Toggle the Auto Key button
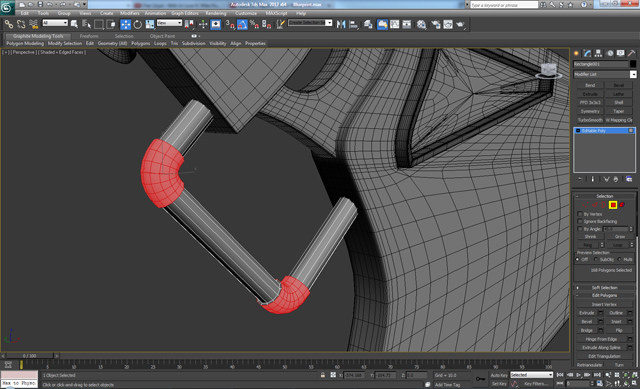This screenshot has width=640, height=389. (x=499, y=375)
